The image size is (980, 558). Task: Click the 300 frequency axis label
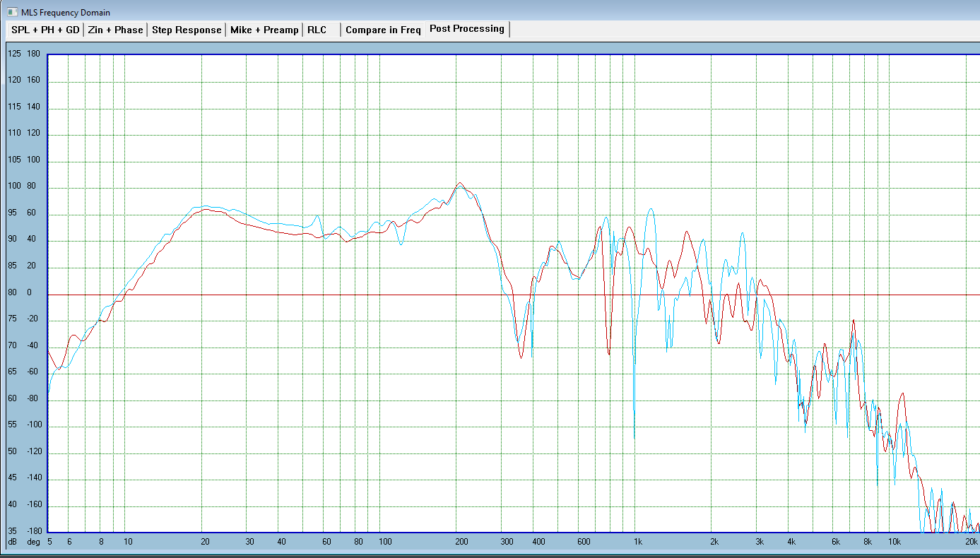coord(507,542)
